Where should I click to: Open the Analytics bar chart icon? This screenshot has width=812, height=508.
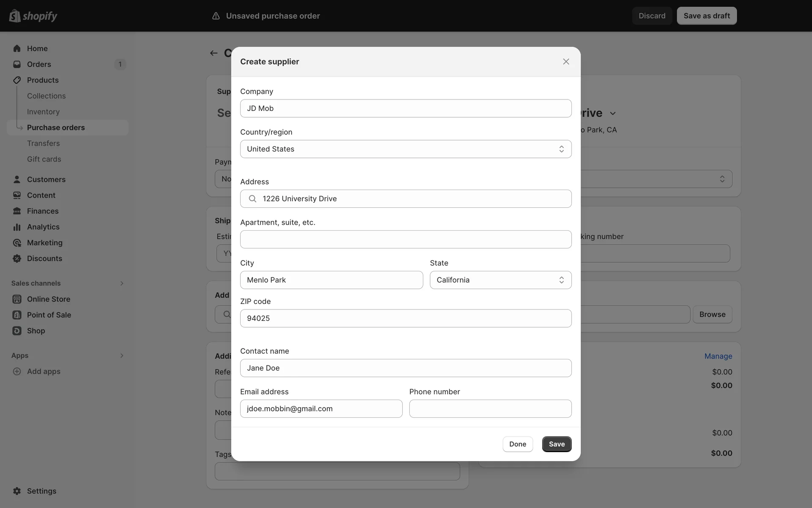click(17, 227)
